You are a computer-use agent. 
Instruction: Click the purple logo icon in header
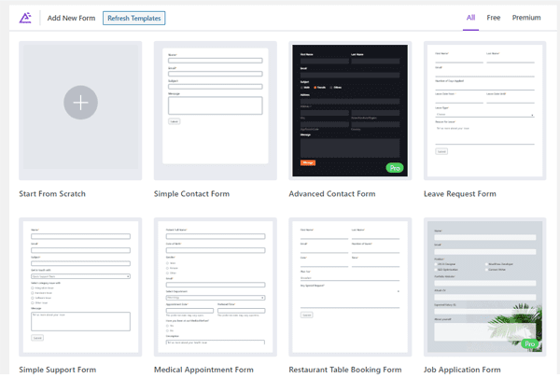click(x=25, y=18)
